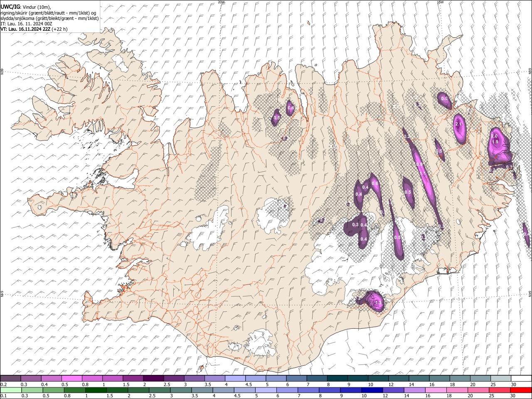
Task: Click the '1.9' precipitation value on map
Action: tap(495, 142)
